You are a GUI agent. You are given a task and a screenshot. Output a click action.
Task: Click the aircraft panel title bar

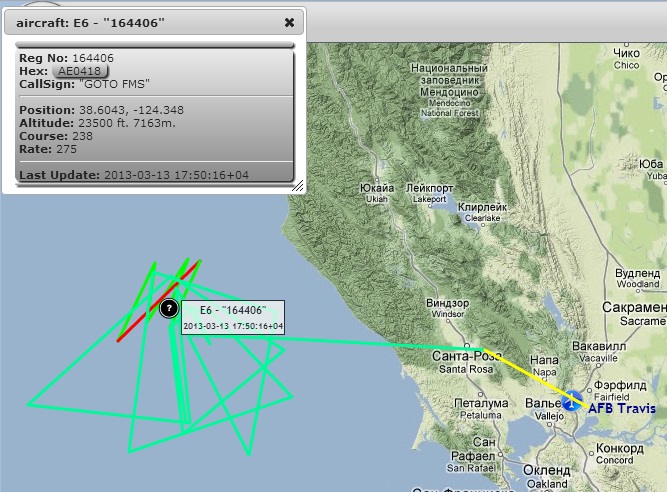(x=154, y=23)
